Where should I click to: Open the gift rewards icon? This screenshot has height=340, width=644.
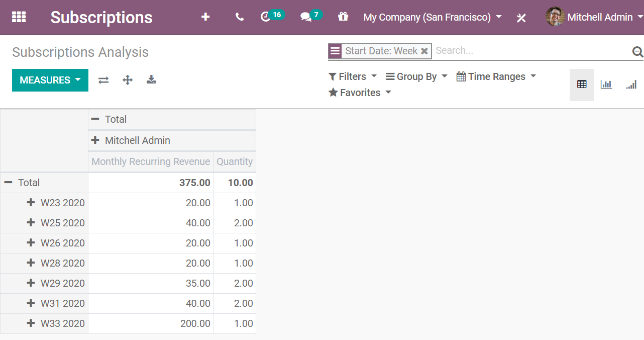[343, 17]
